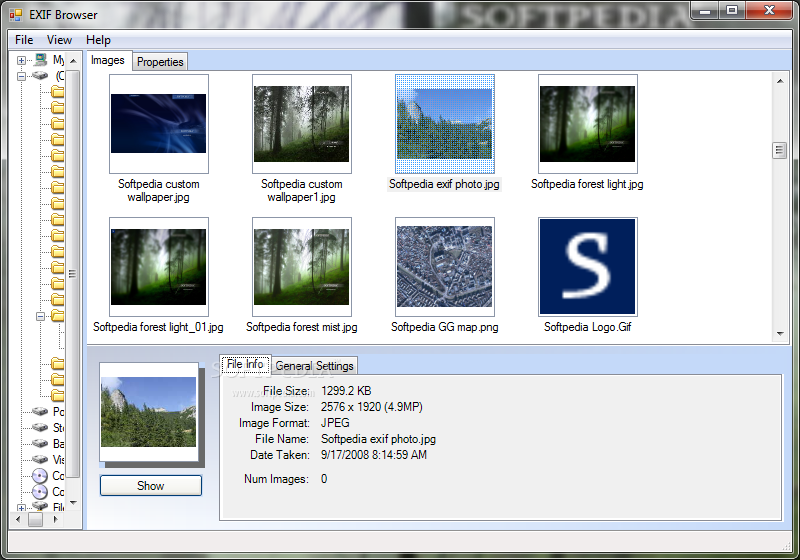The height and width of the screenshot is (560, 800).
Task: Select the Softpedia forest light_01.jpg thumbnail
Action: tap(159, 267)
